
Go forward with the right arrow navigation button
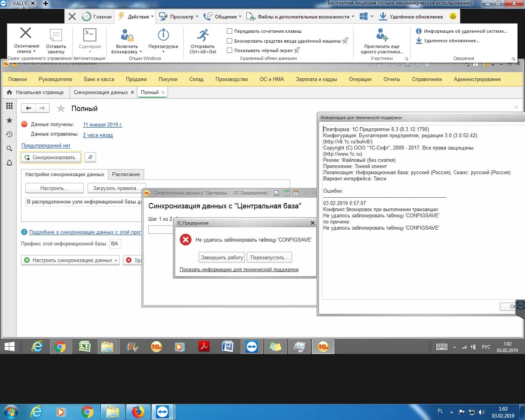(x=42, y=108)
